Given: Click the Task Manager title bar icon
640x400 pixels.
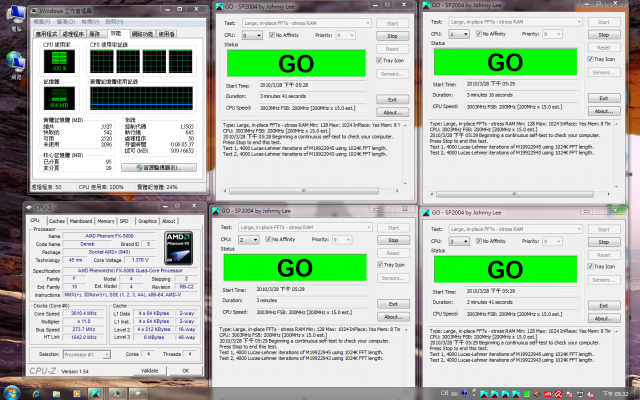Looking at the screenshot, I should (x=34, y=11).
